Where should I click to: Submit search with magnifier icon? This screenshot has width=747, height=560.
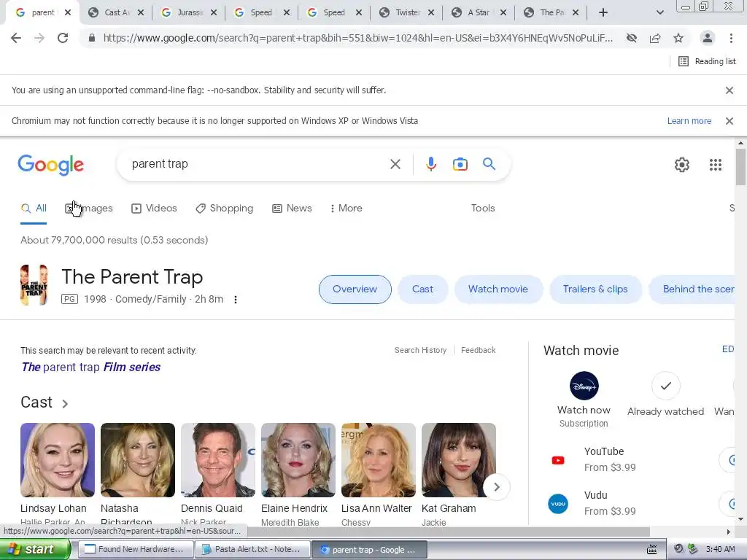tap(489, 164)
